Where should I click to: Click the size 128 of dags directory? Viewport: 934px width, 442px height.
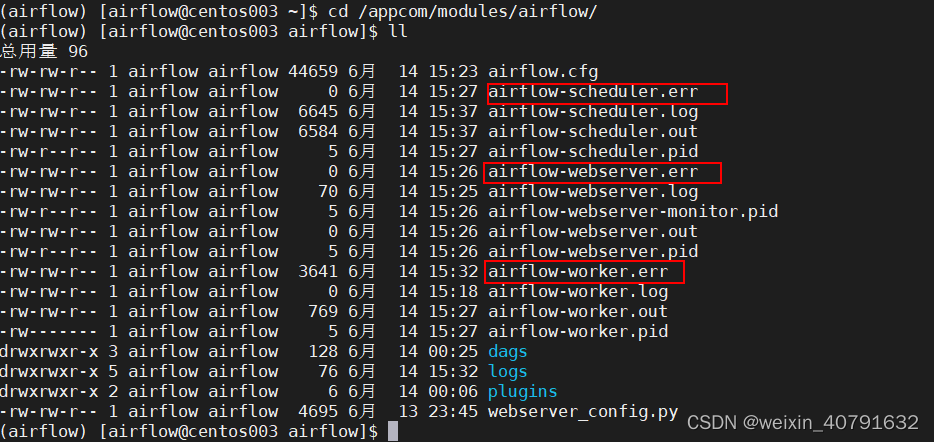pos(323,351)
